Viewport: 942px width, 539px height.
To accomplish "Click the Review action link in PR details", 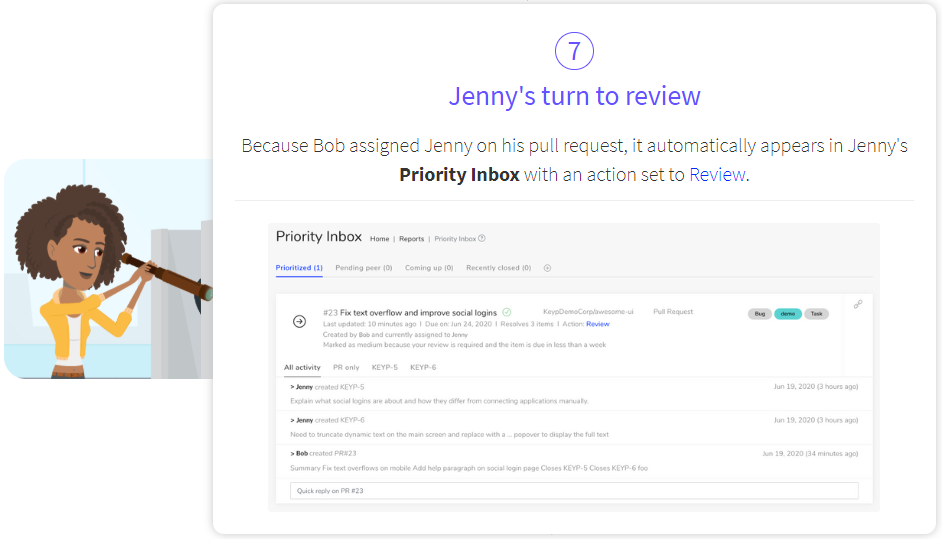I will (598, 324).
